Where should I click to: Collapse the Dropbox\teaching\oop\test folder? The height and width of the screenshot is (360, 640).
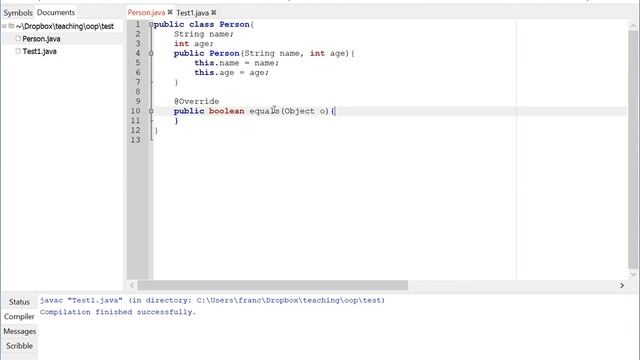4,26
